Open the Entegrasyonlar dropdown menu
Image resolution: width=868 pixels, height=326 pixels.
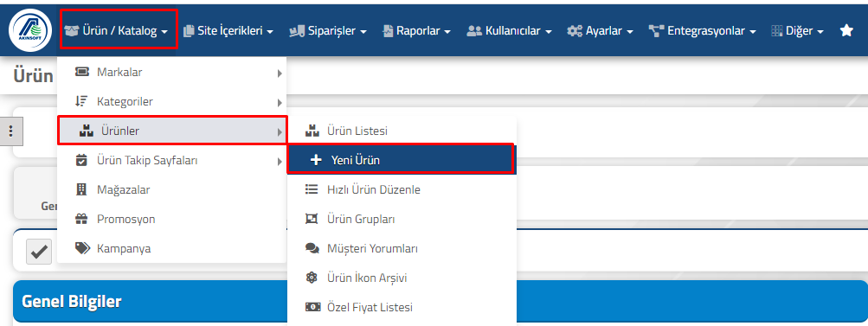pyautogui.click(x=704, y=31)
